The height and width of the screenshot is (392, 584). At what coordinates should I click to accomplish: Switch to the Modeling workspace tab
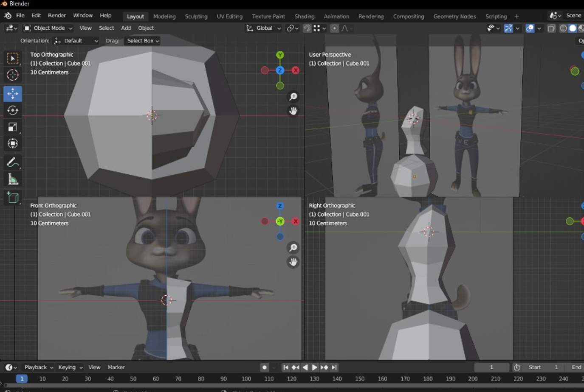coord(164,16)
